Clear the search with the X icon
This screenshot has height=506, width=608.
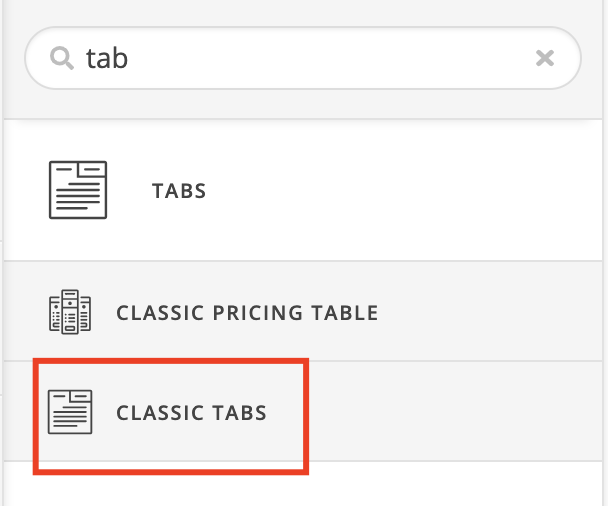544,58
